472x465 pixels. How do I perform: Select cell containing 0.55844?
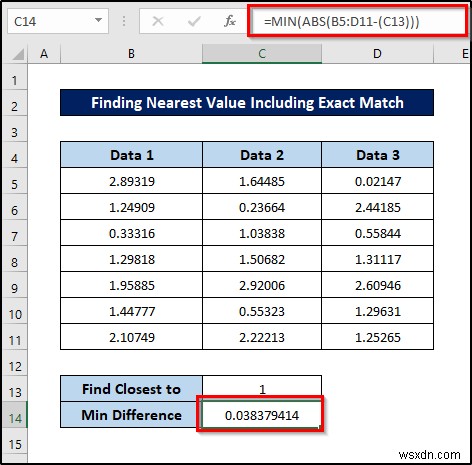pyautogui.click(x=378, y=233)
